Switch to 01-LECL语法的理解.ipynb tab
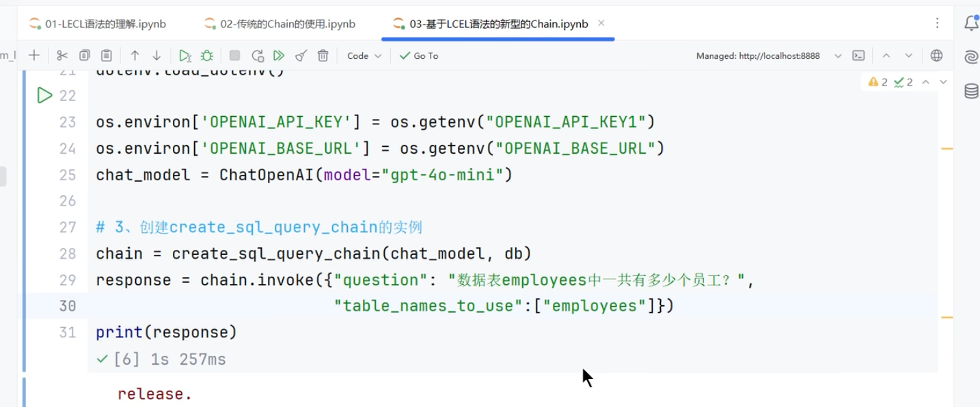Screen dimensions: 980x407 tap(97, 24)
